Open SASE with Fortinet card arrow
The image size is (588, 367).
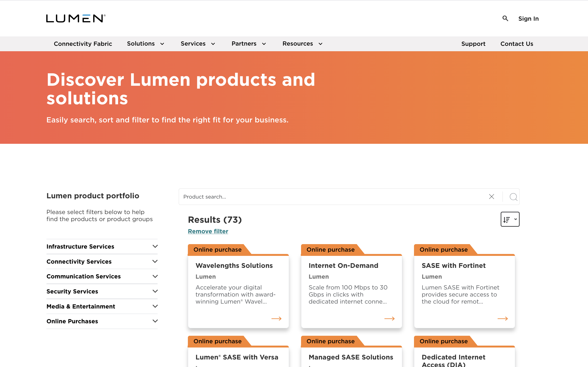(502, 318)
